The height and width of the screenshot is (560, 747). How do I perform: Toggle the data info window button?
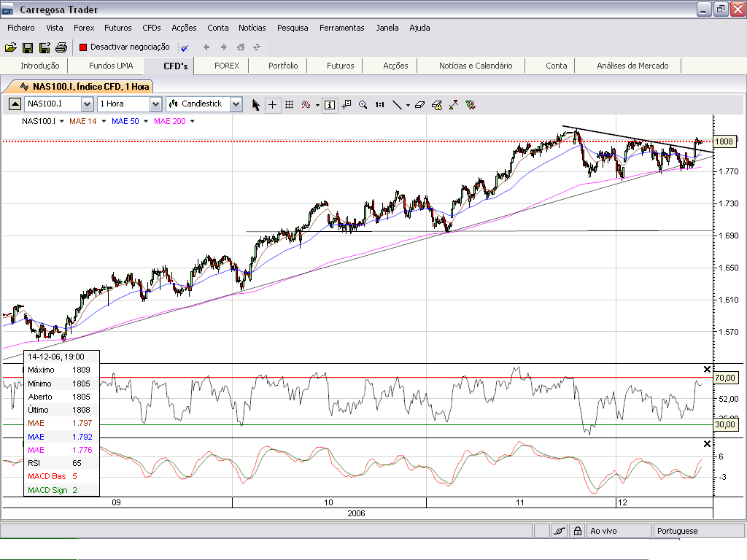pyautogui.click(x=330, y=104)
